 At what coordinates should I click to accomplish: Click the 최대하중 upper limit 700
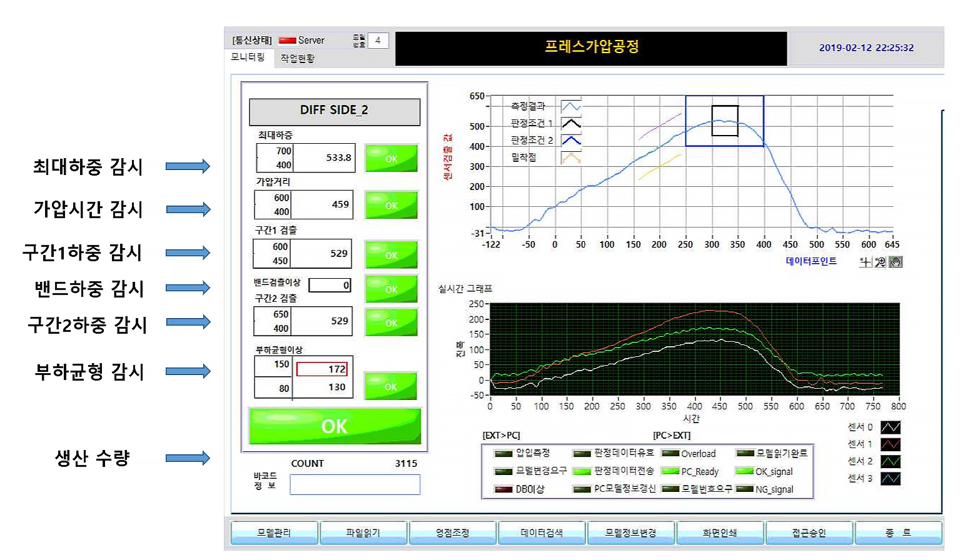point(284,151)
